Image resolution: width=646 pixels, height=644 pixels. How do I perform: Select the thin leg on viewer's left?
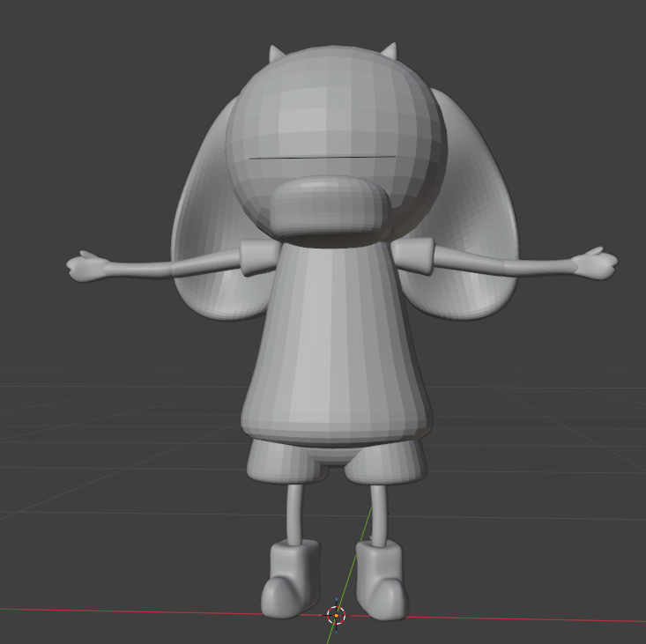tap(293, 514)
